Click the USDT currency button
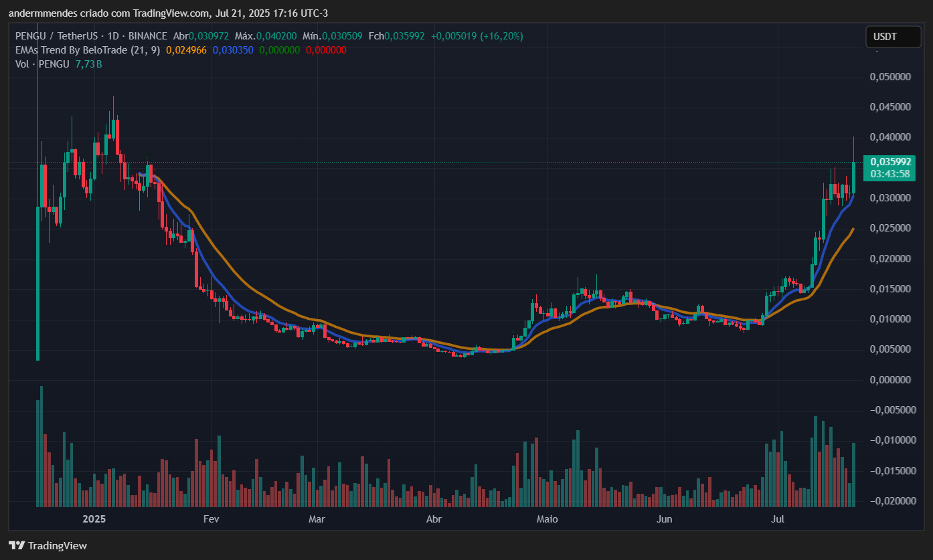Viewport: 933px width, 560px height. [x=893, y=37]
